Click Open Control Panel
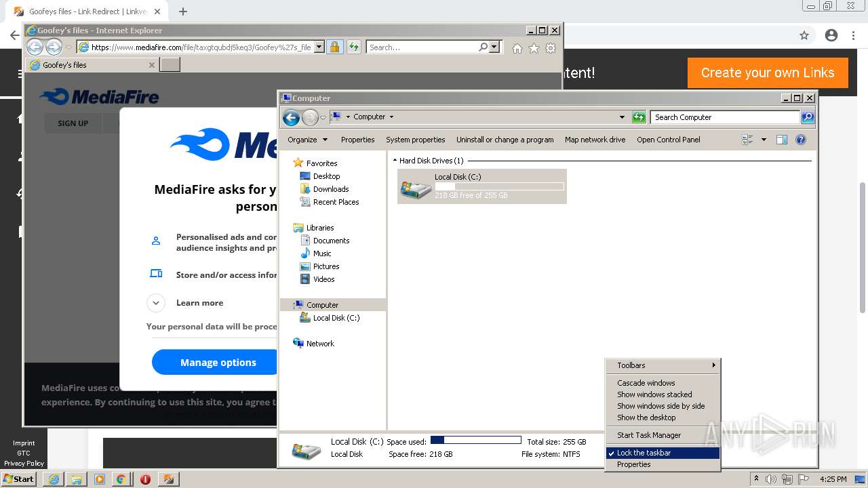The width and height of the screenshot is (868, 488). (669, 140)
